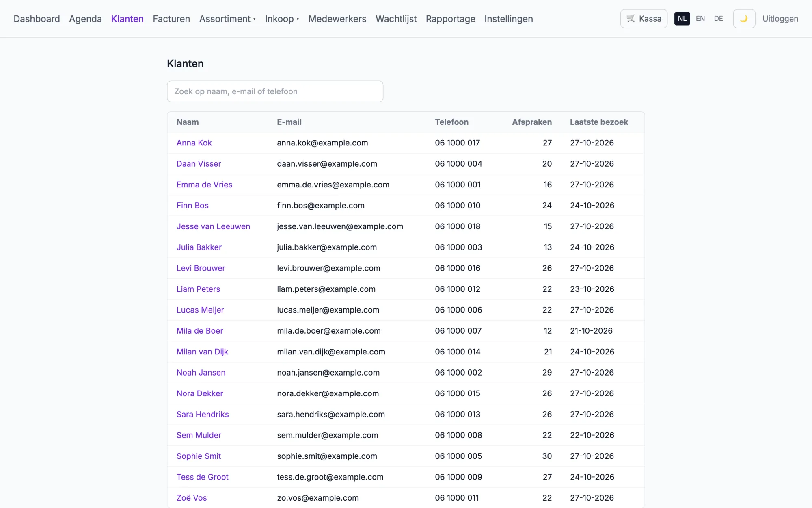Open the Dashboard menu item
812x508 pixels.
pyautogui.click(x=37, y=19)
